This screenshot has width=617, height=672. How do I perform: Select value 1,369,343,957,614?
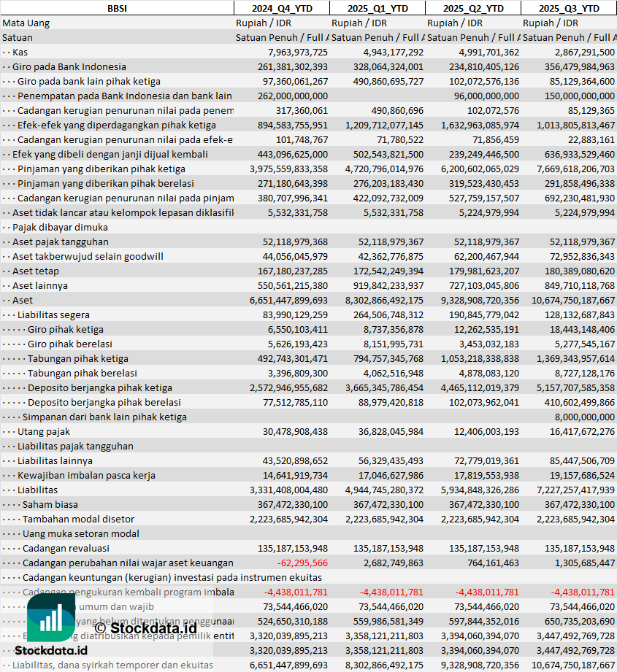(x=575, y=358)
